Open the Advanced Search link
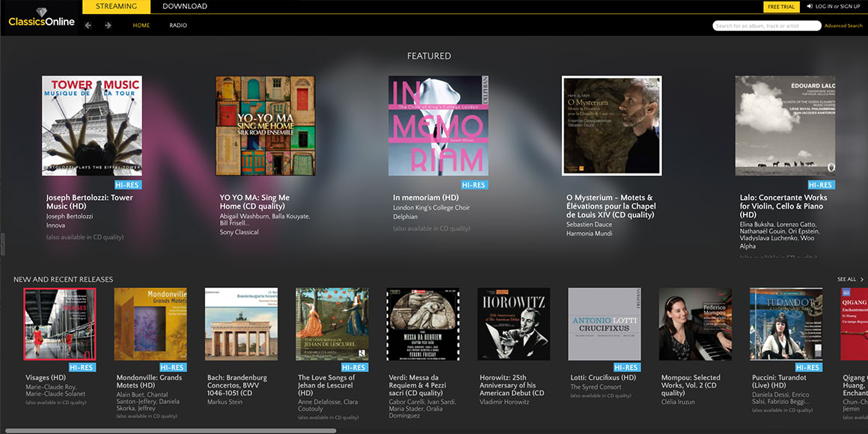Screen dimensions: 868x434 coord(843,25)
